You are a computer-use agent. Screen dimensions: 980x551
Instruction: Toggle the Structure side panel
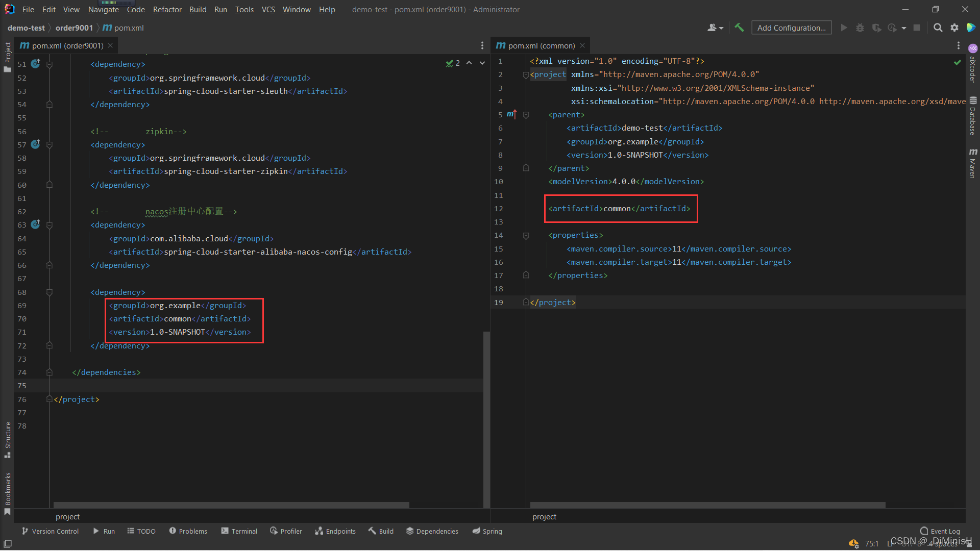pos(7,439)
